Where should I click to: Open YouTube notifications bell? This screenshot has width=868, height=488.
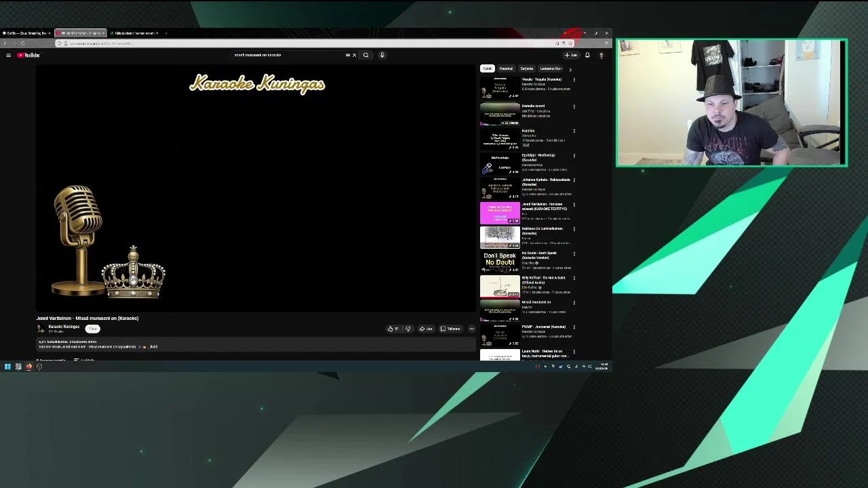click(x=587, y=55)
